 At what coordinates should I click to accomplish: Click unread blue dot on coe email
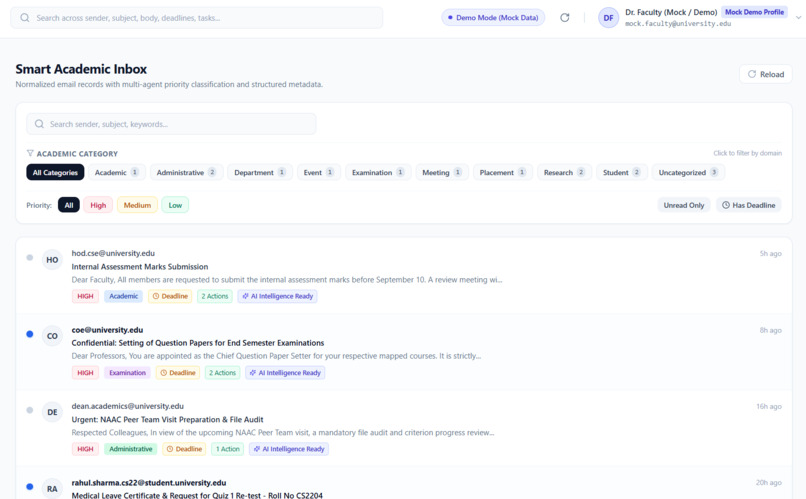coord(30,334)
